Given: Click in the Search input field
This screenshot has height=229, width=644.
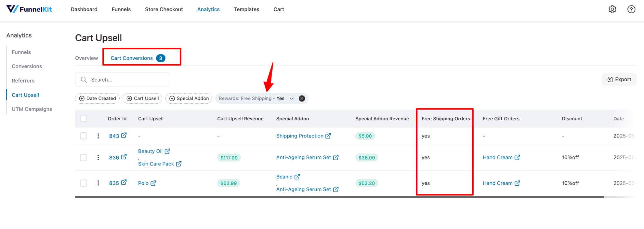Looking at the screenshot, I should coord(122,79).
